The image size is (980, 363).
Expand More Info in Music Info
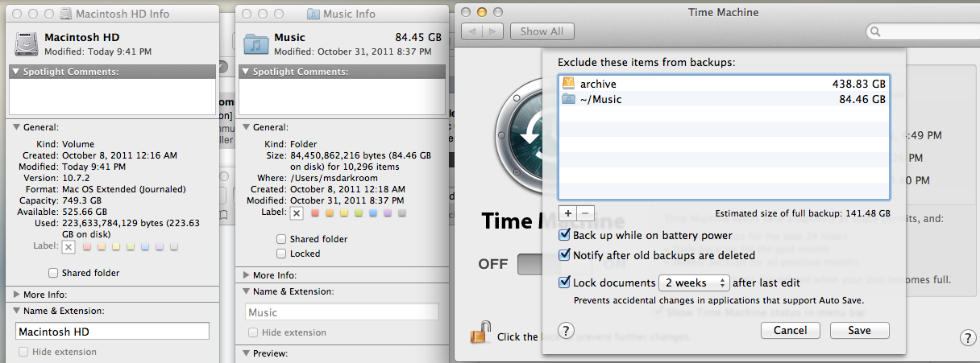tap(247, 275)
